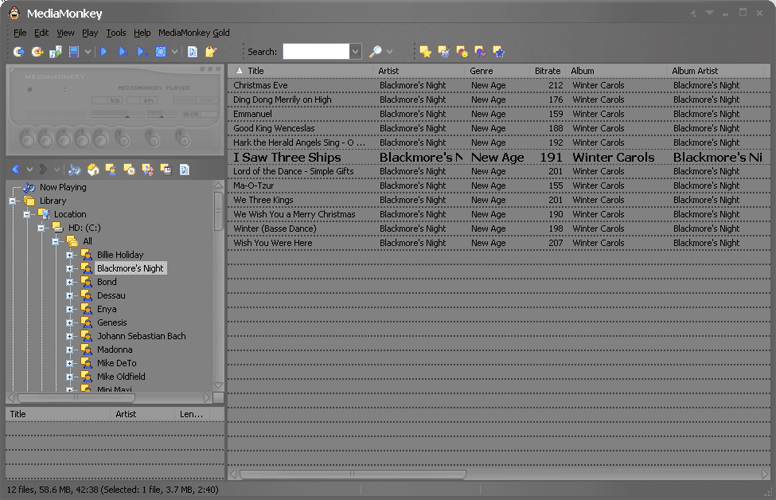
Task: Click the Play Now toolbar icon
Action: click(103, 51)
